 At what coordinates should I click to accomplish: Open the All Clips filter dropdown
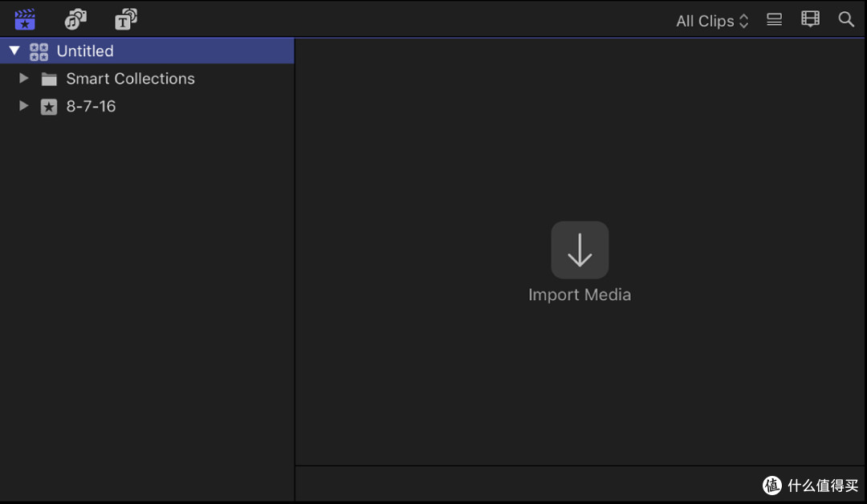[712, 21]
